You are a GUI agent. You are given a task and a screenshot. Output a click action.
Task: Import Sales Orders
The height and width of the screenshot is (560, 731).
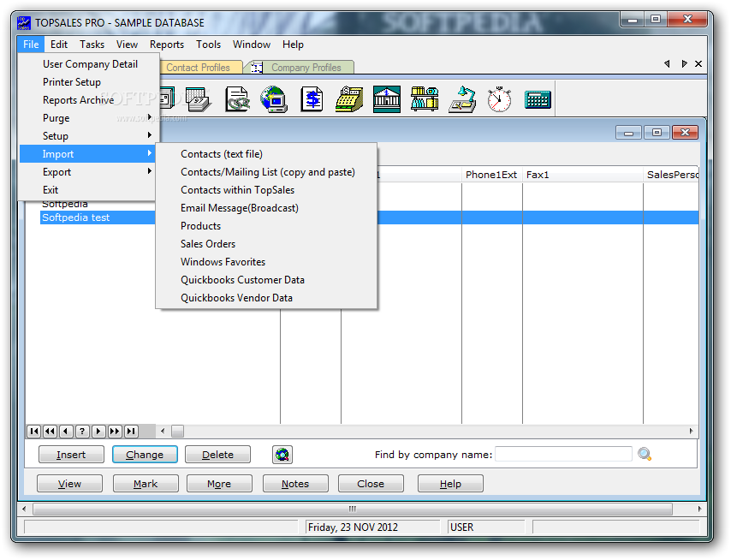[266, 244]
